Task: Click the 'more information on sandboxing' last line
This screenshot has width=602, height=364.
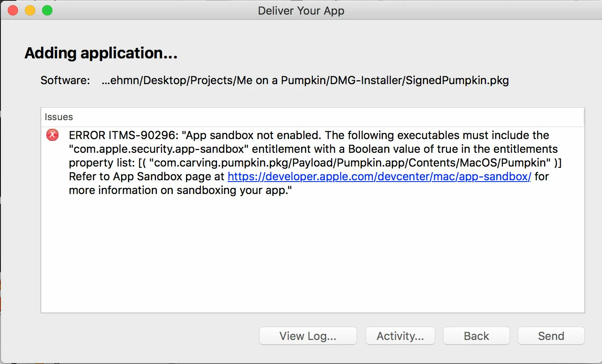Action: 180,190
